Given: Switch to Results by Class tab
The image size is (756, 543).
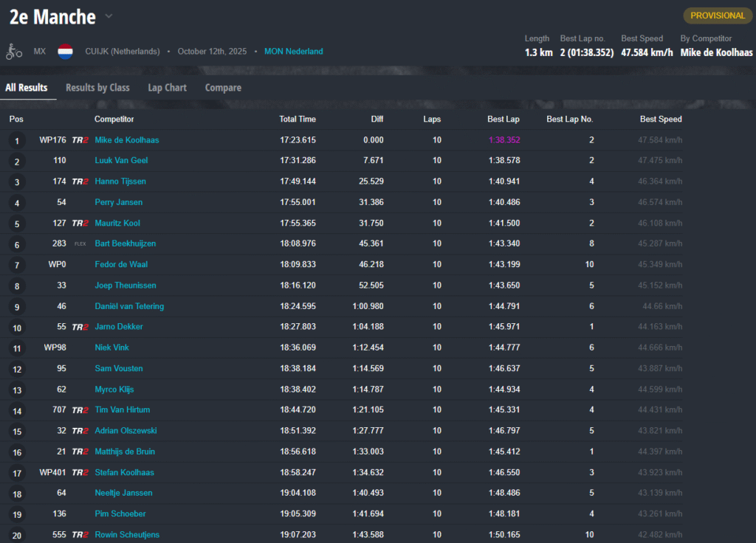Looking at the screenshot, I should 97,88.
